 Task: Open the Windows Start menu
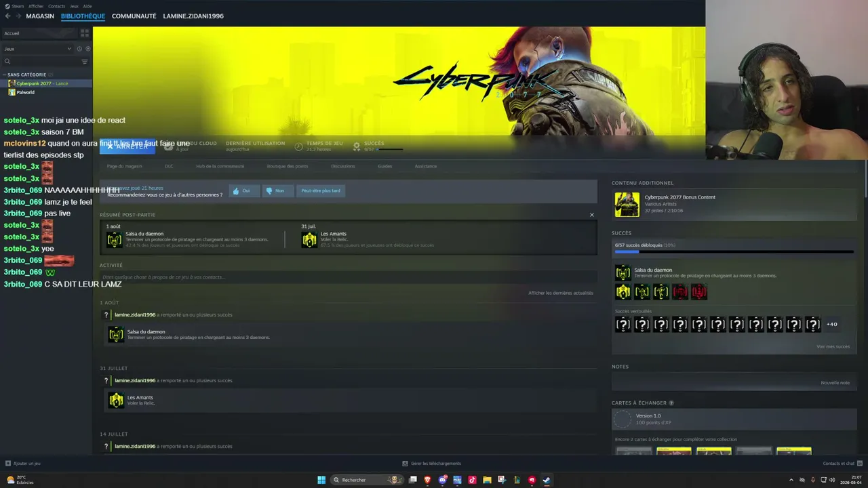click(x=321, y=480)
